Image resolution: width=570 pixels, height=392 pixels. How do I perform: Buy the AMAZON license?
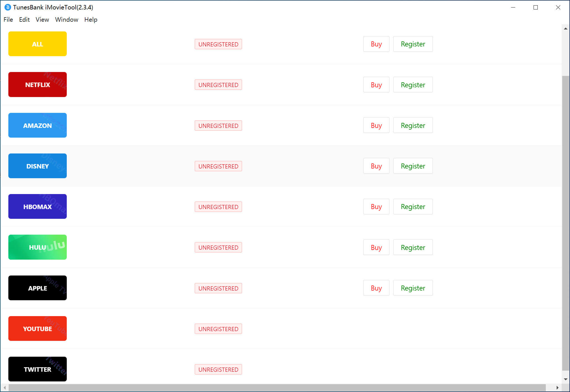coord(376,125)
